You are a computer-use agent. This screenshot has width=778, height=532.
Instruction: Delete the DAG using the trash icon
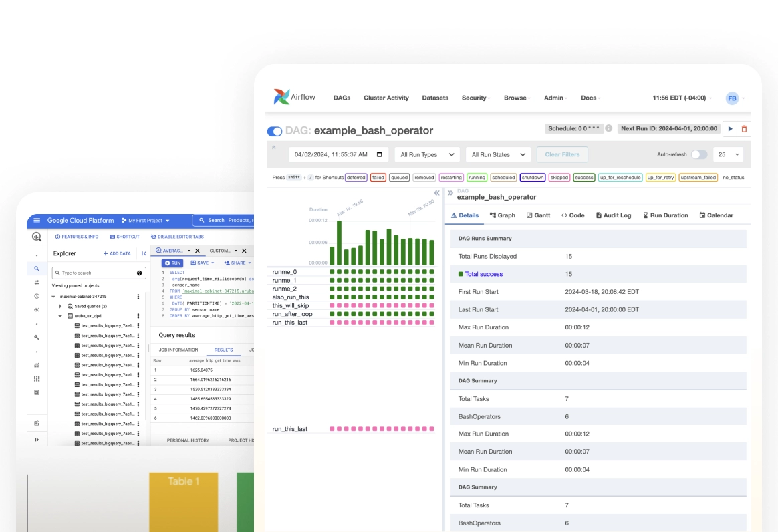[x=744, y=128]
